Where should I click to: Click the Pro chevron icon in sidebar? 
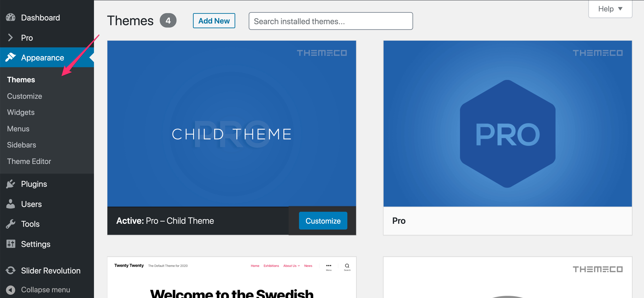pos(10,37)
